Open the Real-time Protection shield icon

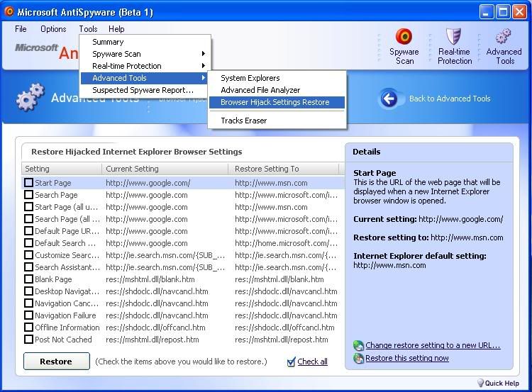pyautogui.click(x=454, y=36)
